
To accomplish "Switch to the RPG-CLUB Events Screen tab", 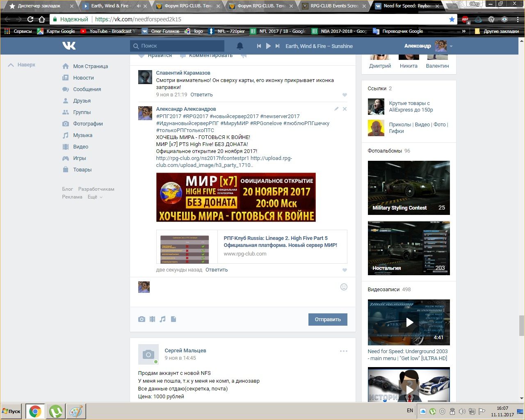I will [x=333, y=6].
